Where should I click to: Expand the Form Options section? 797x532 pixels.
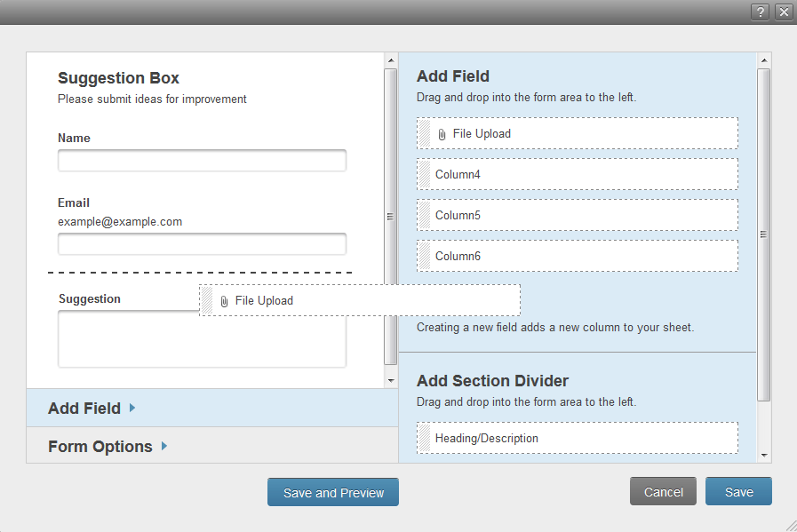164,446
